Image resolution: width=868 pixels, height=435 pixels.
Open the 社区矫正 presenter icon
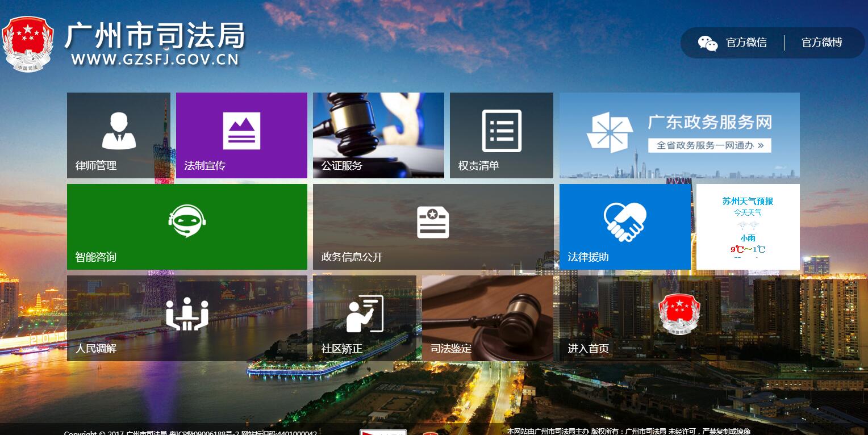(x=365, y=313)
